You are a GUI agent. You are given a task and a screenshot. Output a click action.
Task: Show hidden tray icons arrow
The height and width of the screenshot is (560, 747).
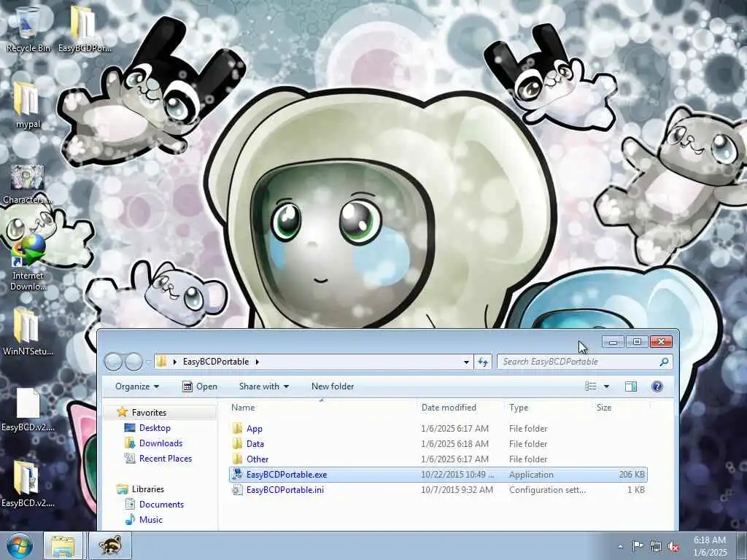pyautogui.click(x=620, y=546)
